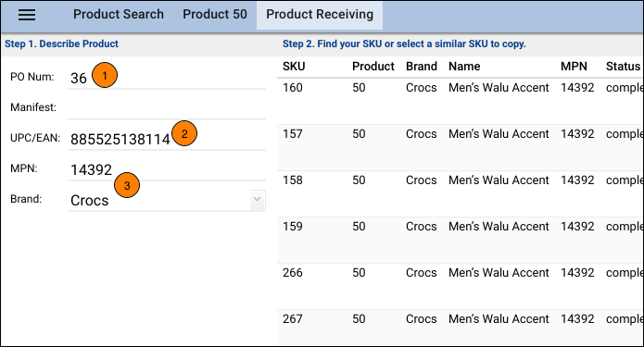Click the Status column header
644x347 pixels.
click(623, 66)
